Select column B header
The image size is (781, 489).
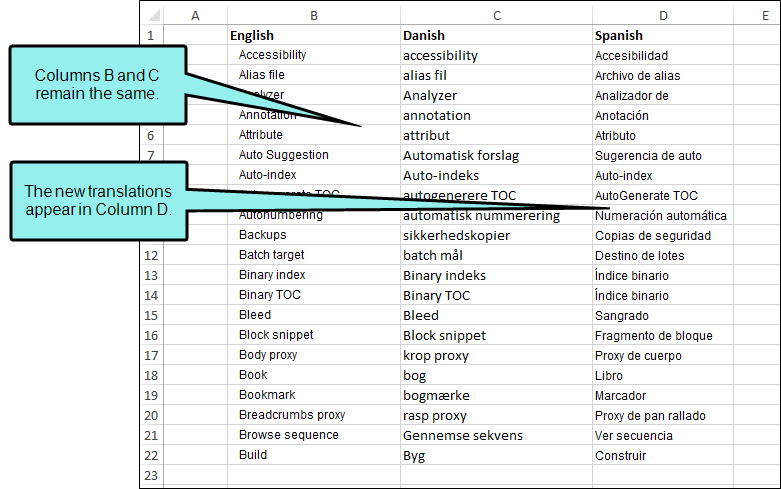tap(314, 15)
